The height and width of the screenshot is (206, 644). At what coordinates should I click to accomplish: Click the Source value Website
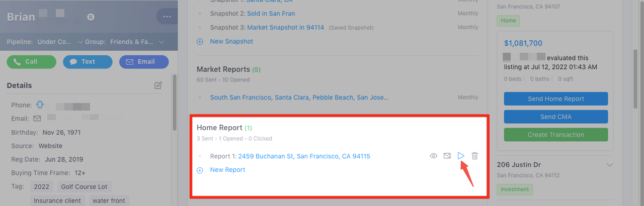(50, 146)
